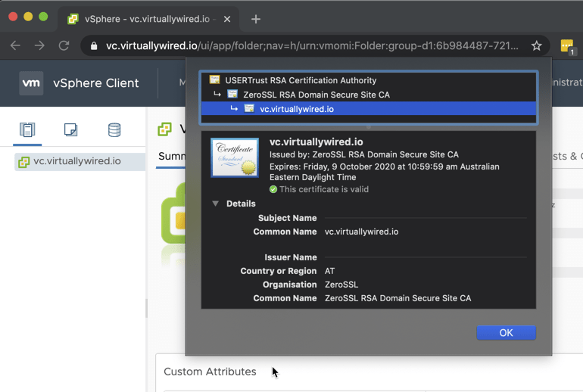Open the Summary tab in vSphere
The image size is (583, 392).
point(171,156)
